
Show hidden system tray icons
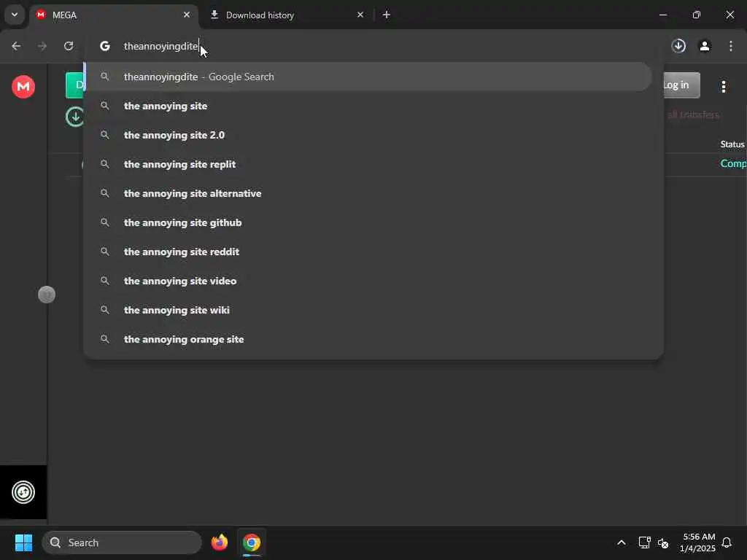pyautogui.click(x=622, y=542)
